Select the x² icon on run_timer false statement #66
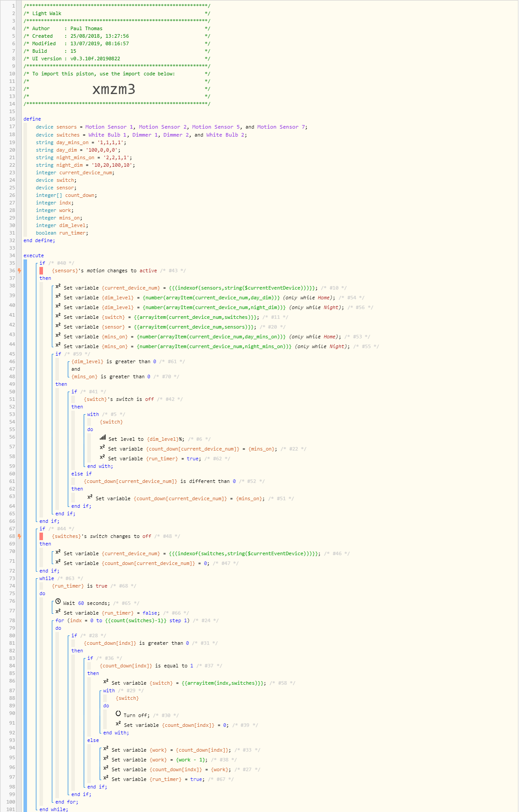Image resolution: width=522 pixels, height=812 pixels. (x=58, y=612)
